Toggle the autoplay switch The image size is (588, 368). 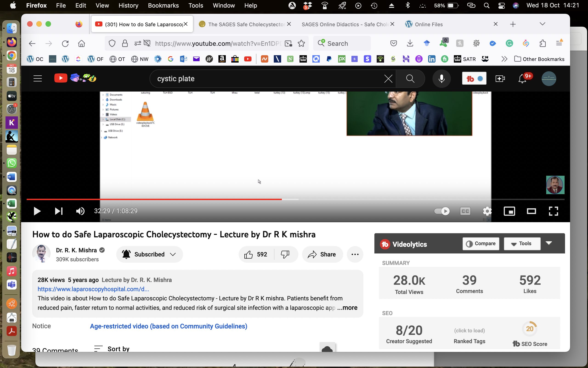point(442,211)
